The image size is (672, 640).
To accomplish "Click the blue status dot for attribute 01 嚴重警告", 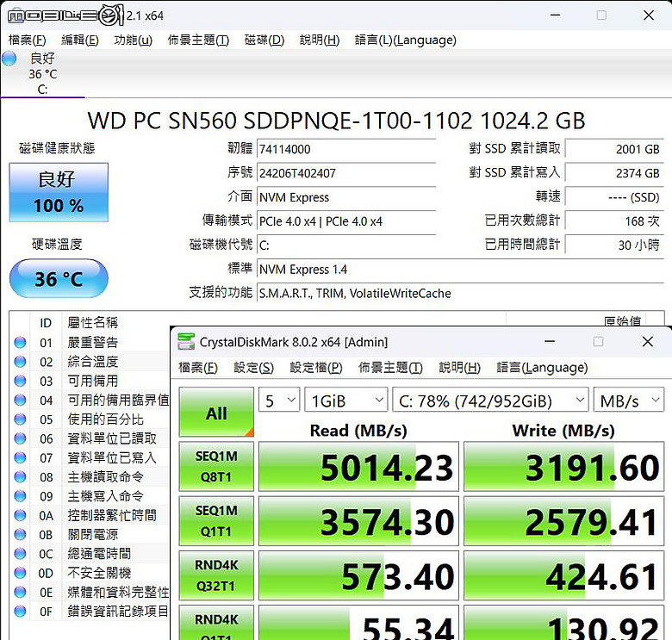I will 20,343.
